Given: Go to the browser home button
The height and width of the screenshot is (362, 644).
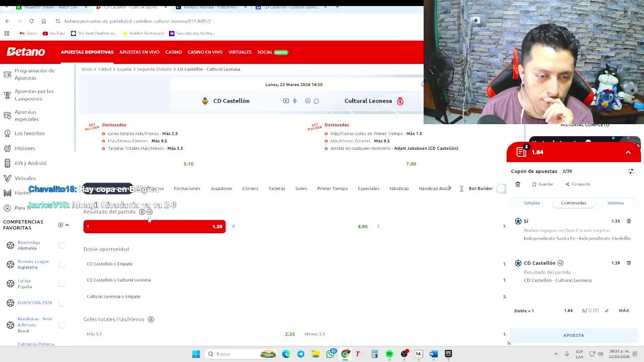Looking at the screenshot, I should (44, 21).
